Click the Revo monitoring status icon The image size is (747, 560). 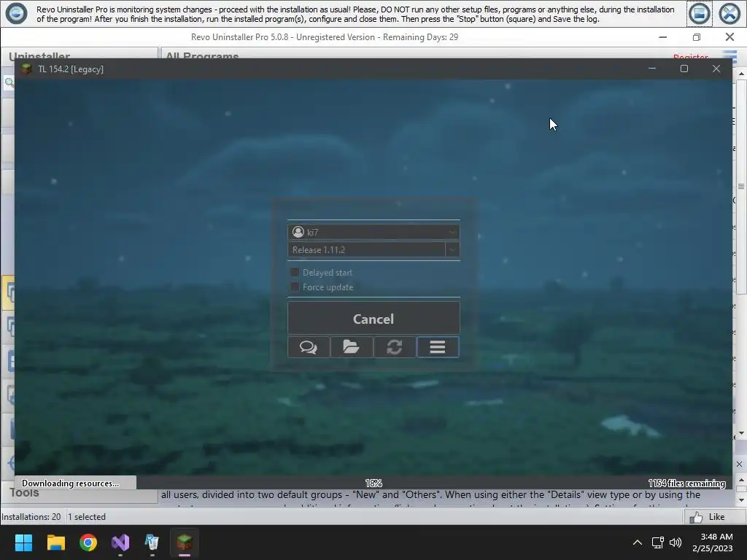(x=16, y=13)
